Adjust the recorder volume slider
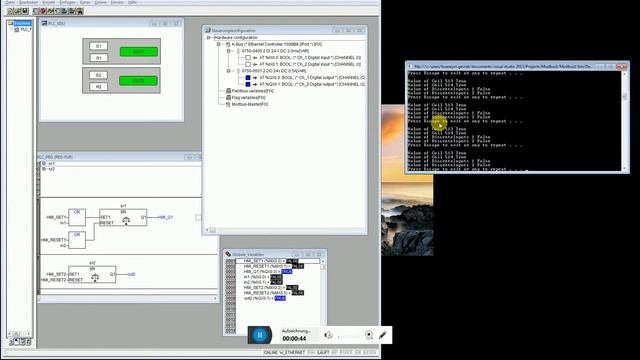 pyautogui.click(x=349, y=337)
